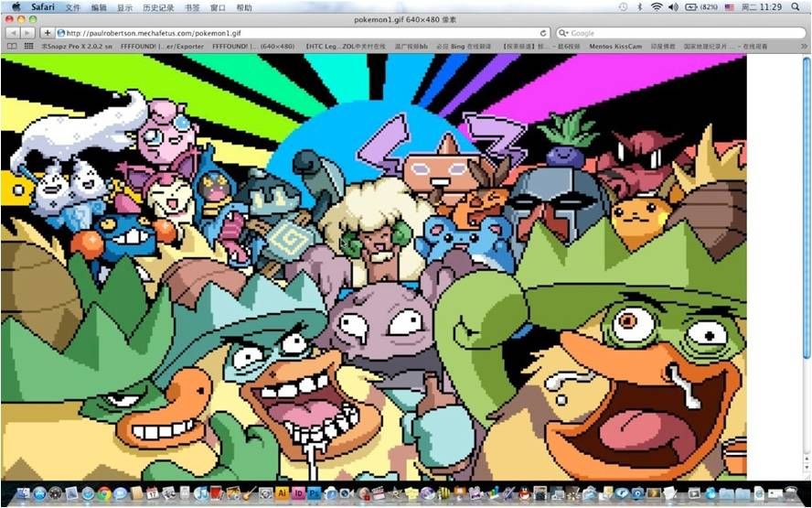Open the 文件 menu
Viewport: 812px width, 508px height.
(x=73, y=7)
